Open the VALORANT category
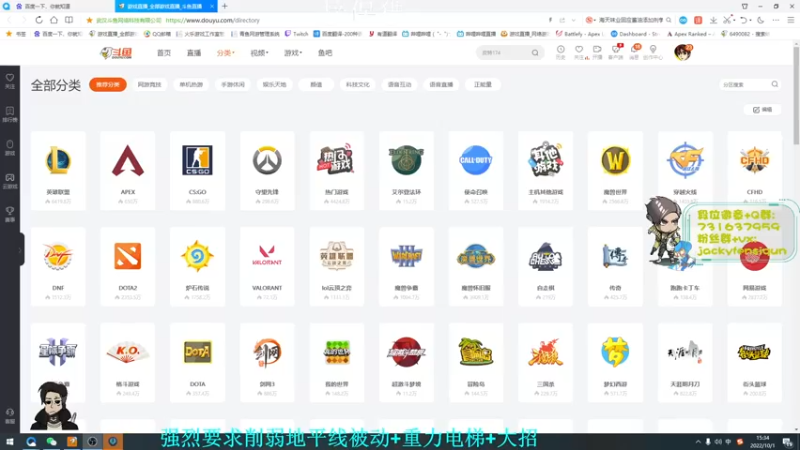 click(267, 266)
